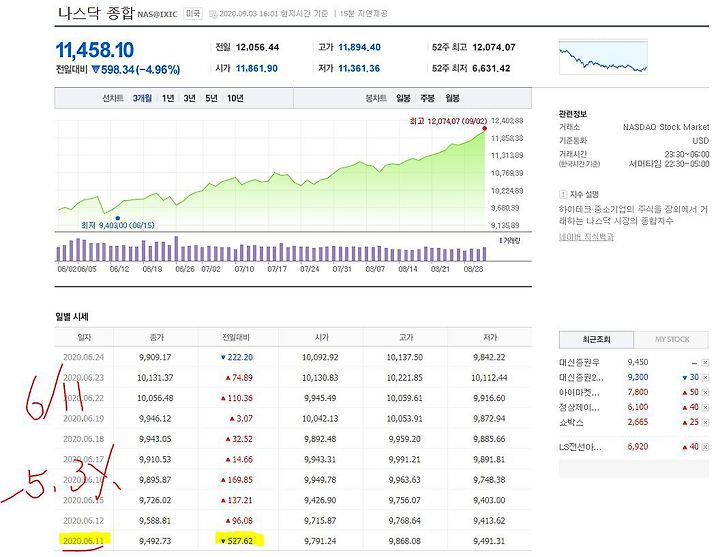The image size is (720, 557).
Task: Click closing price 10,131.37
Action: coord(155,378)
